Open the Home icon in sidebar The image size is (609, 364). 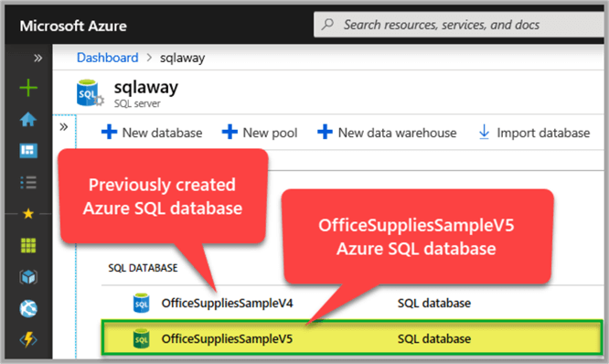[x=28, y=119]
